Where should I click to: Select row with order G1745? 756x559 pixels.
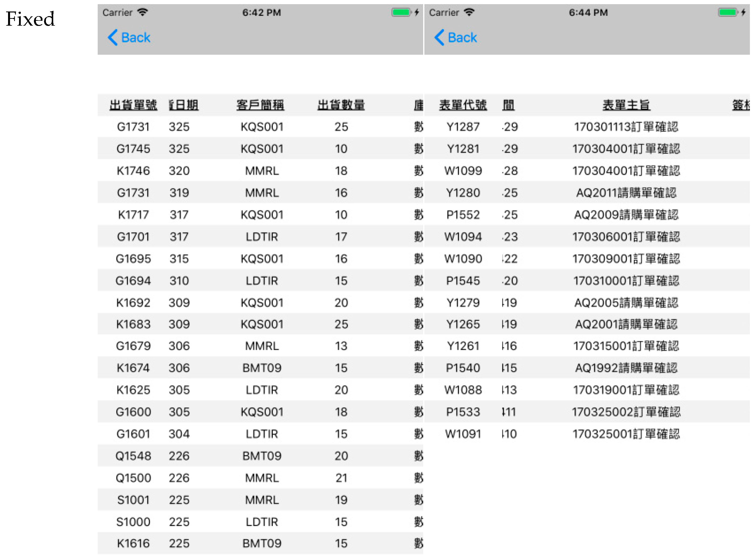(x=133, y=149)
